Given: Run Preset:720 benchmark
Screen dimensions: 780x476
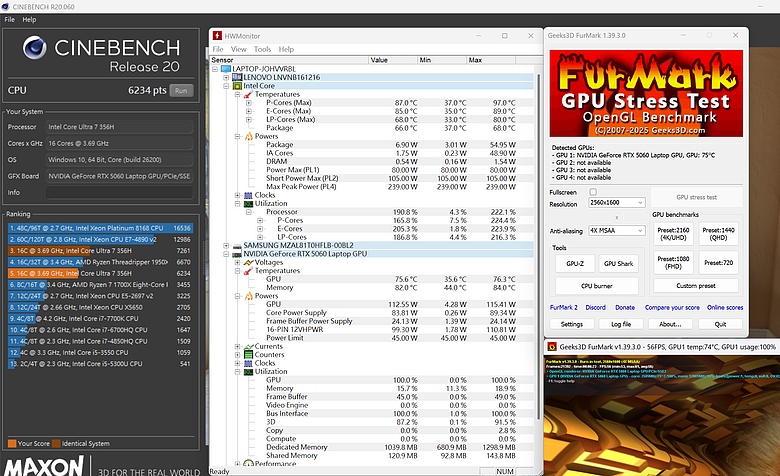Looking at the screenshot, I should tap(718, 263).
